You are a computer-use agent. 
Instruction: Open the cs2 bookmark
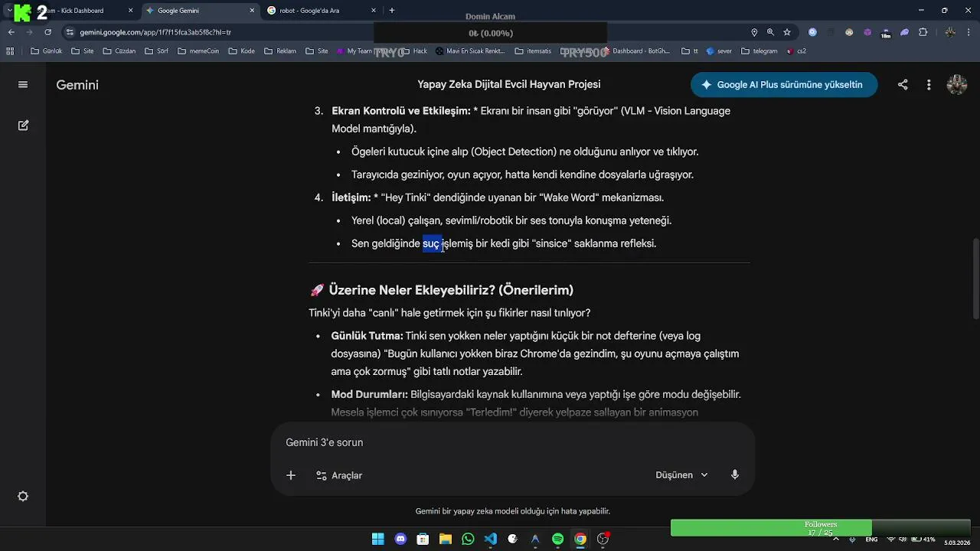(x=796, y=51)
